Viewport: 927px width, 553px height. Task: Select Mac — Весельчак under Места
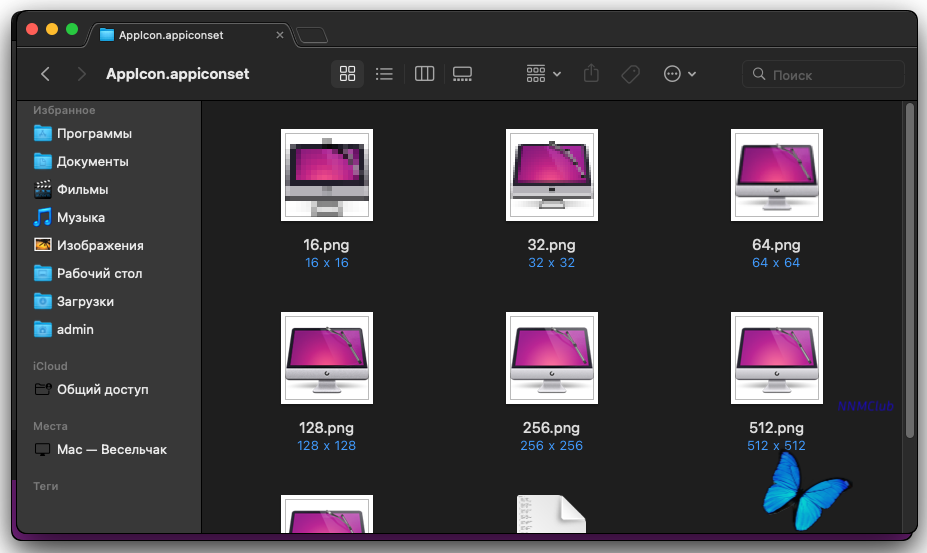click(109, 449)
